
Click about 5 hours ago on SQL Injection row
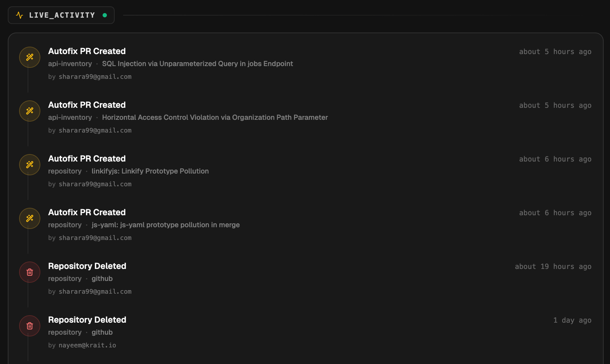point(555,52)
